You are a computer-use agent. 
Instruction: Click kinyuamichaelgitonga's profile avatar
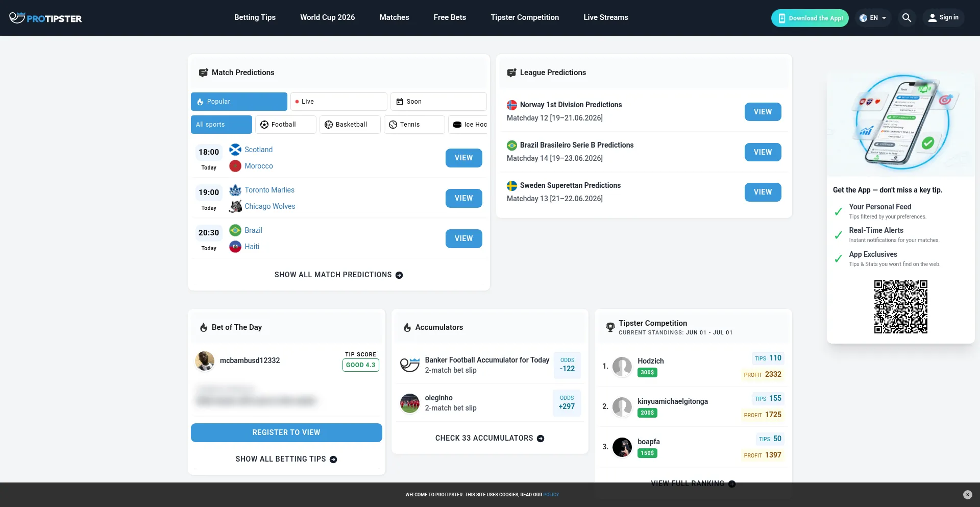(x=622, y=407)
